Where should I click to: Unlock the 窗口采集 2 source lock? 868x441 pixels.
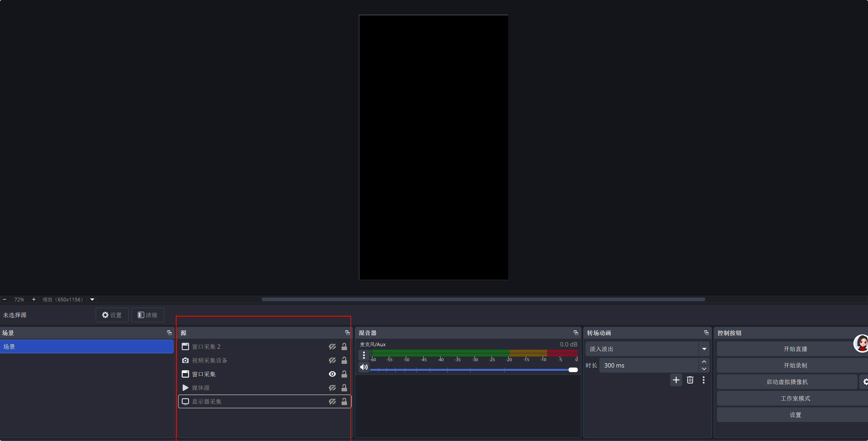click(344, 347)
